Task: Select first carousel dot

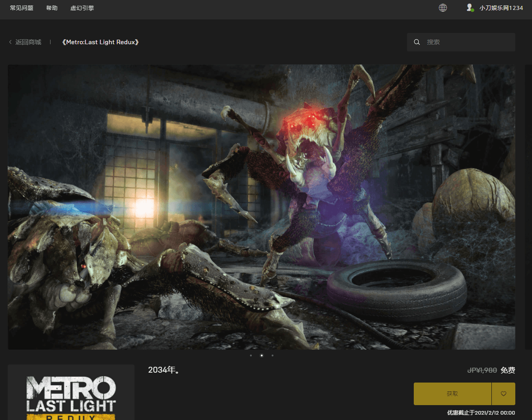Action: [251, 355]
